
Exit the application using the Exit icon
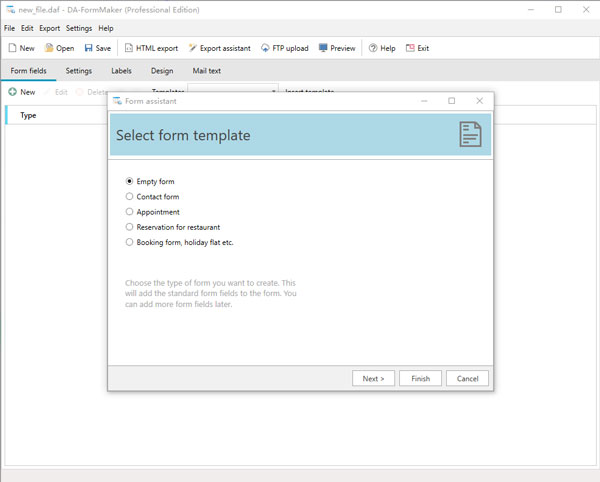pyautogui.click(x=410, y=48)
